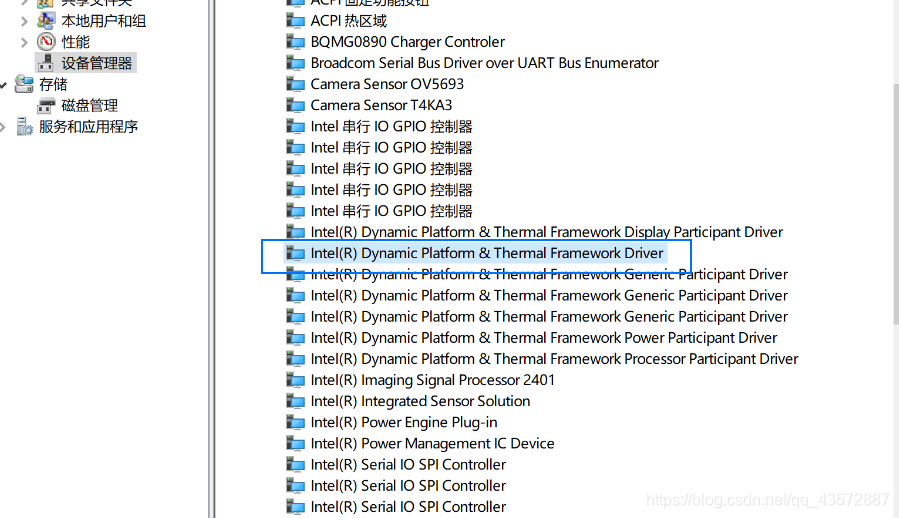Viewport: 899px width, 518px height.
Task: Click the icon beside Display Participant Driver
Action: tap(295, 232)
